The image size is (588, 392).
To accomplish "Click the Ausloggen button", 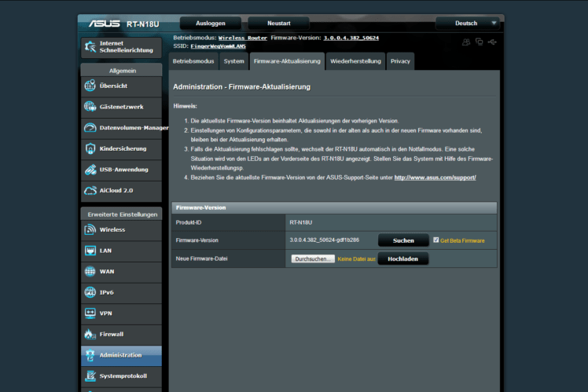I will coord(211,24).
